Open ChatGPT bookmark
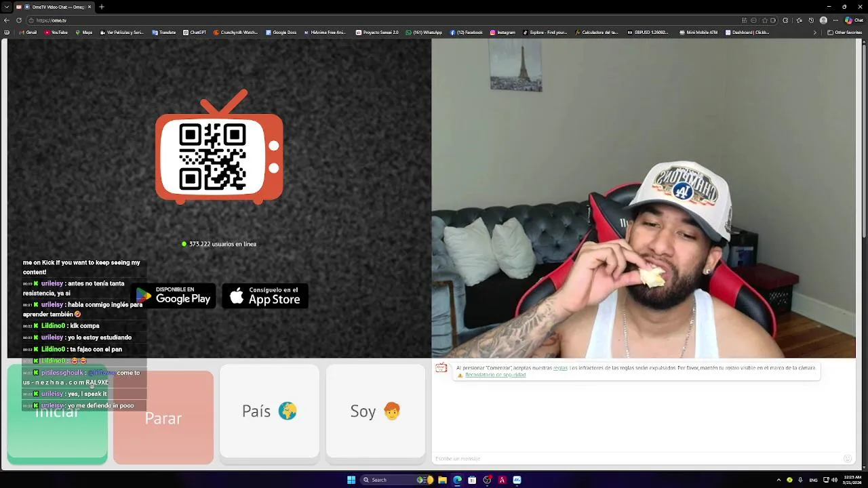Image resolution: width=868 pixels, height=488 pixels. [x=195, y=32]
